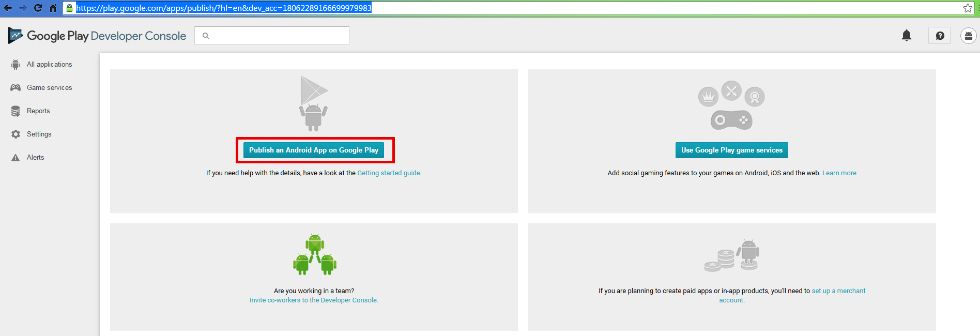Bookmark the page with the star icon
This screenshot has height=336, width=980.
pyautogui.click(x=968, y=8)
